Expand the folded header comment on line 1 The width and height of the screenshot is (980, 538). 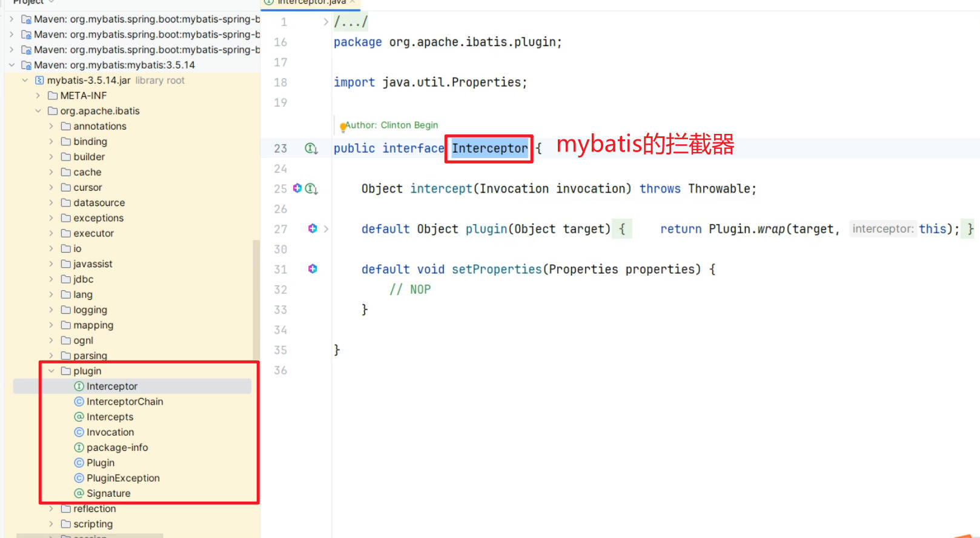[x=326, y=22]
